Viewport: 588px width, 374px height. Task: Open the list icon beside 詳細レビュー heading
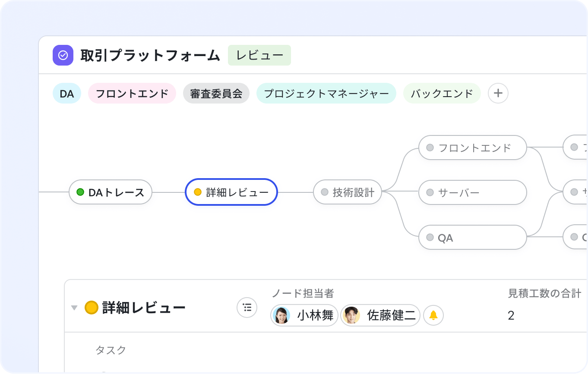click(247, 308)
